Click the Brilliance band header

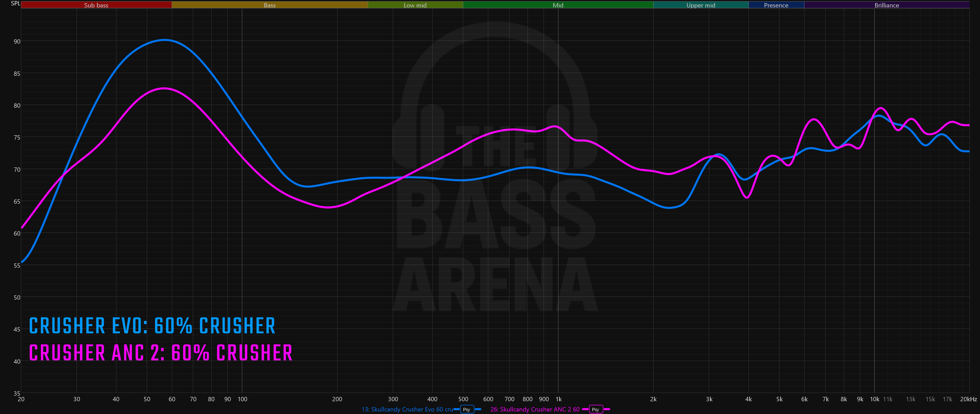(886, 5)
